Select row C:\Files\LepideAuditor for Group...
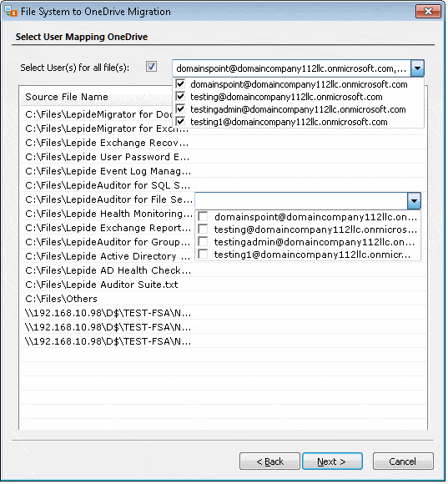The height and width of the screenshot is (484, 448). (x=108, y=242)
